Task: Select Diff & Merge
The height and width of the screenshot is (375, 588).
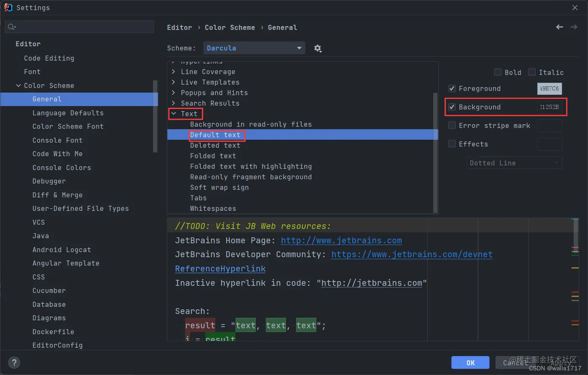Action: (x=57, y=195)
